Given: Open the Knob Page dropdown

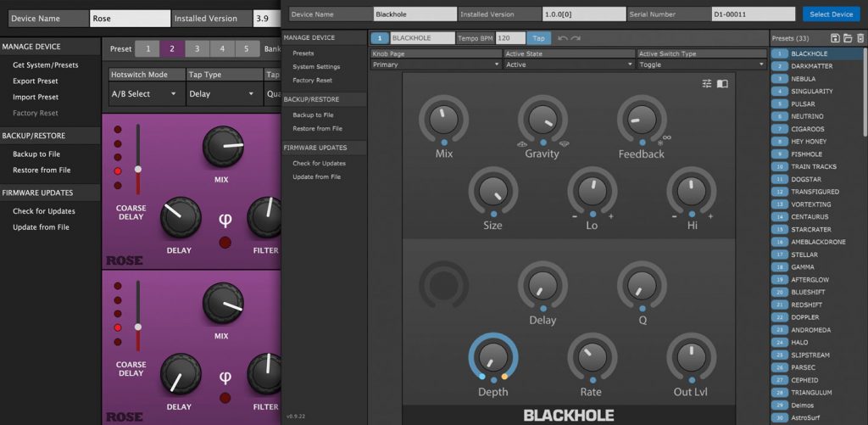Looking at the screenshot, I should pos(435,64).
